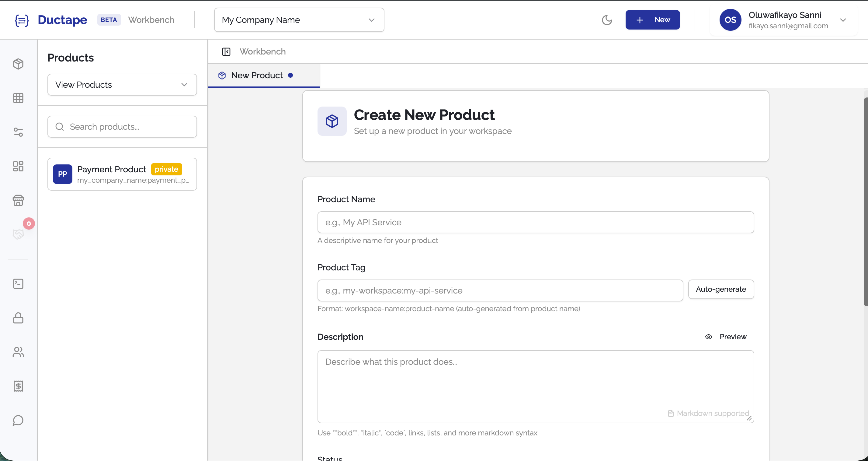Screen dimensions: 868x461
Task: Click the chat bubble icon in sidebar
Action: pos(18,420)
